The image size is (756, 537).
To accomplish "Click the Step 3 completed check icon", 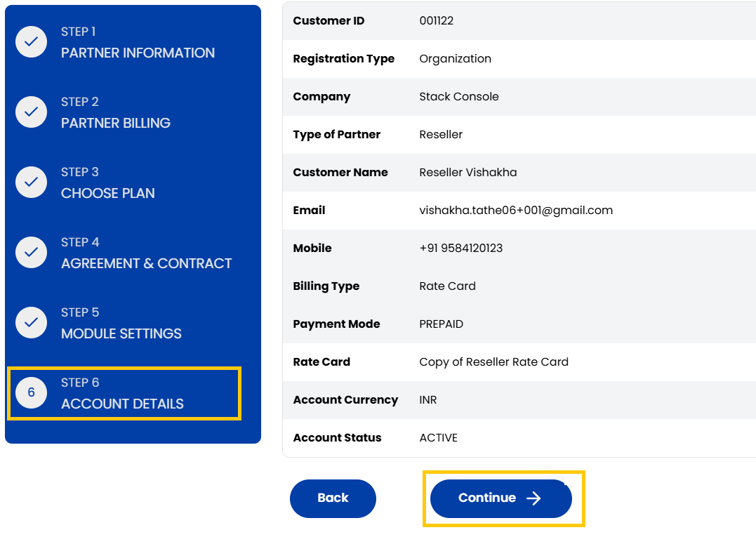I will pos(31,182).
